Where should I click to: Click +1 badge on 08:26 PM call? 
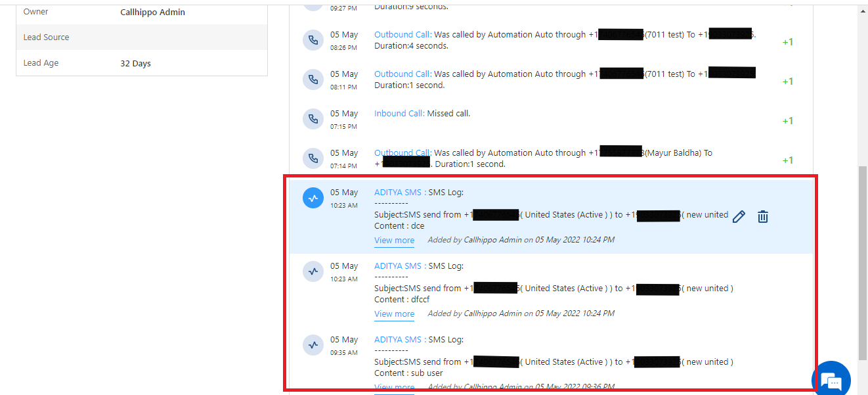point(788,42)
